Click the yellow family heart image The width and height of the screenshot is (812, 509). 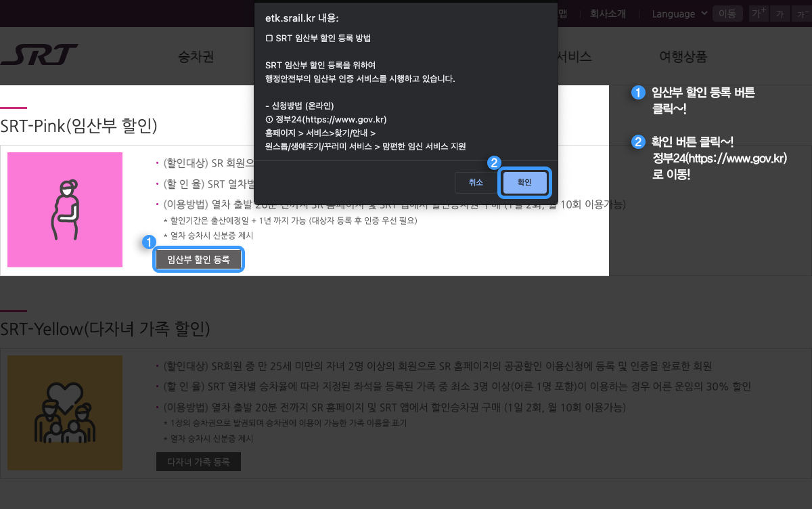tap(65, 413)
